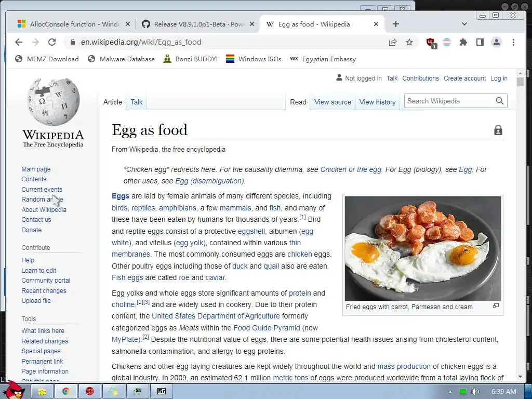Image resolution: width=532 pixels, height=399 pixels.
Task: Open the Chrome profile avatar
Action: (x=496, y=42)
